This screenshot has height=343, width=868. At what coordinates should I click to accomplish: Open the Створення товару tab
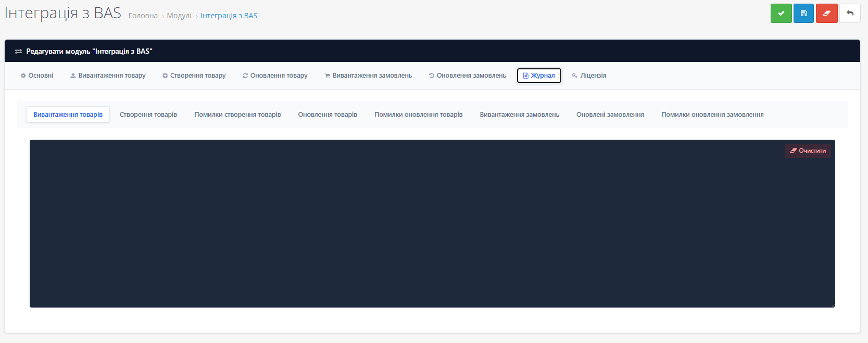pyautogui.click(x=194, y=76)
